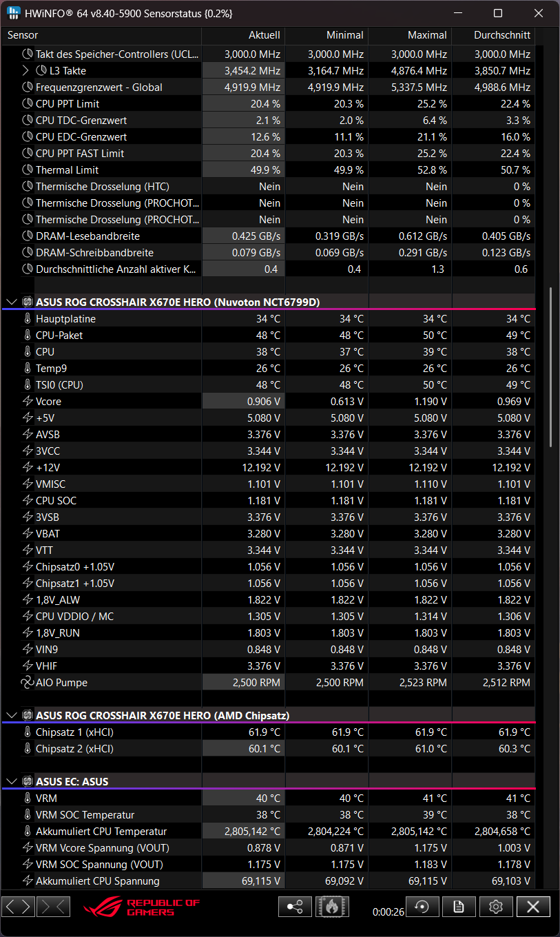Click the clock icon beside CPU PPT Limit
Viewport: 560px width, 937px height.
coord(28,104)
